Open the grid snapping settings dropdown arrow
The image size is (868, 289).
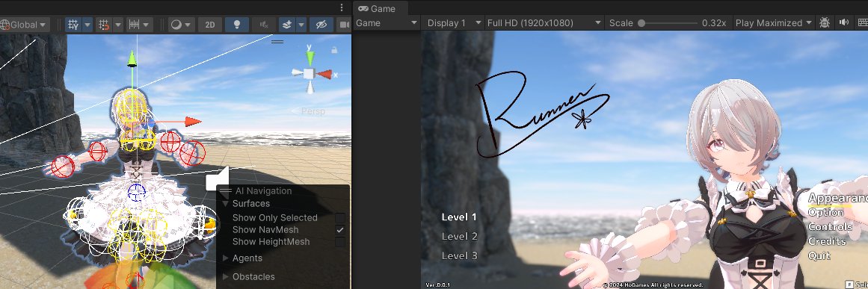118,25
